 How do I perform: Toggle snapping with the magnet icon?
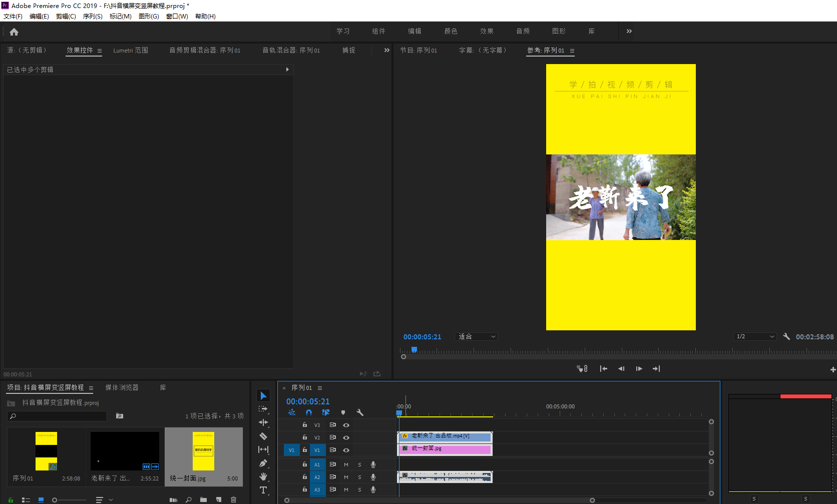(x=309, y=412)
